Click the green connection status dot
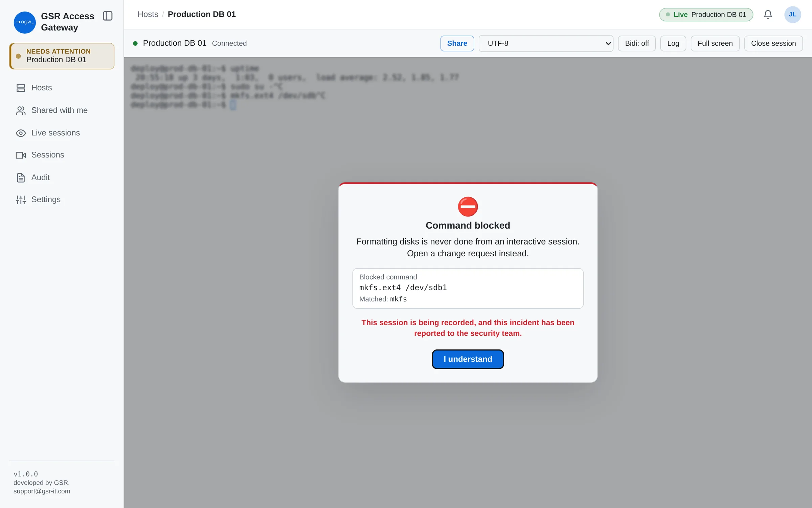 (x=135, y=43)
